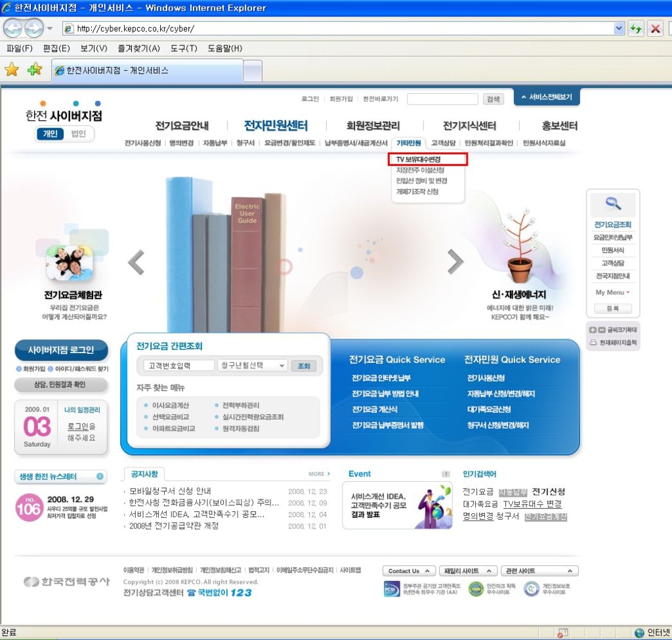
Task: Click the Refresh page icon
Action: pos(636,29)
